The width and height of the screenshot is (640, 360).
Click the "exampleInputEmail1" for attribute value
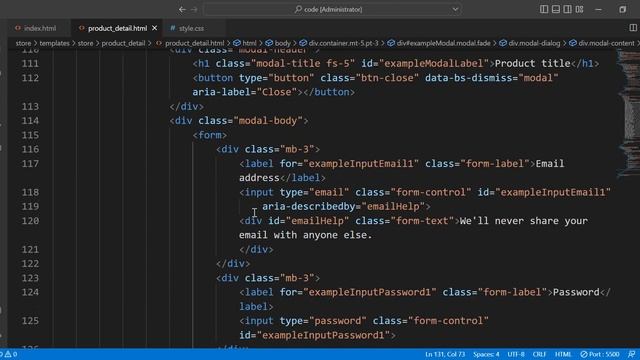(x=361, y=164)
